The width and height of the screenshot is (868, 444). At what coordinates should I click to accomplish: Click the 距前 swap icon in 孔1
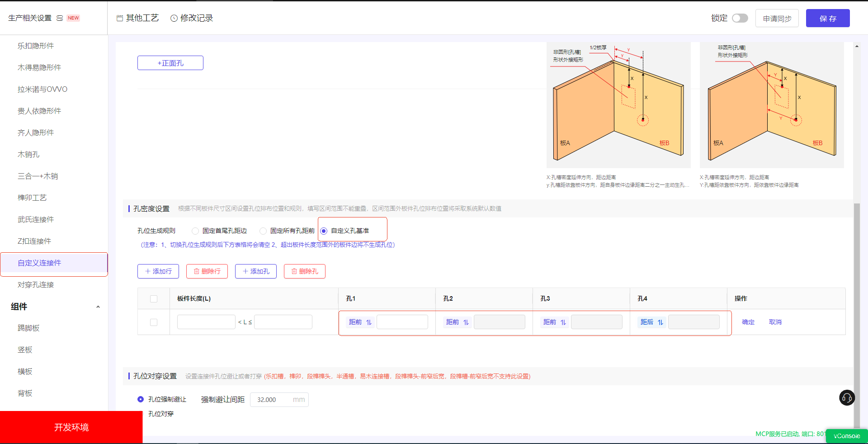coord(369,322)
